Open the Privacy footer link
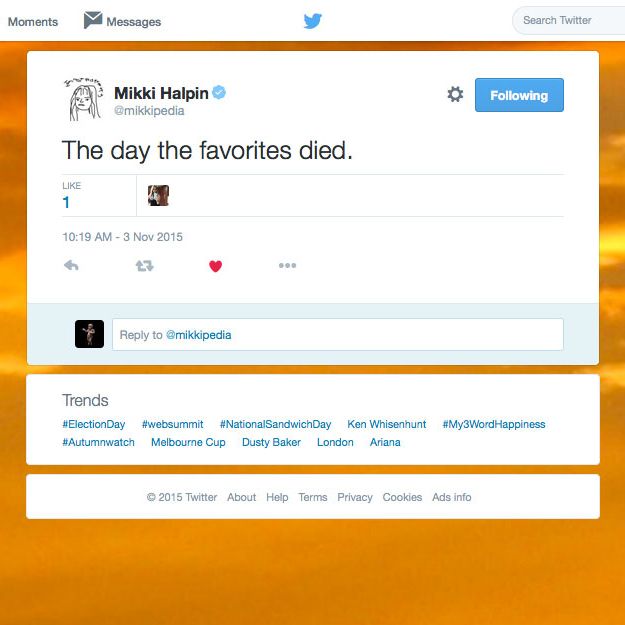Image resolution: width=625 pixels, height=625 pixels. click(355, 497)
